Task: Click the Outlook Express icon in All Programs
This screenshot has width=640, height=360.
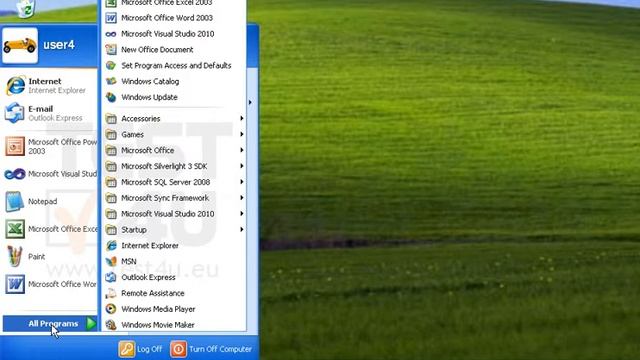Action: coord(111,278)
